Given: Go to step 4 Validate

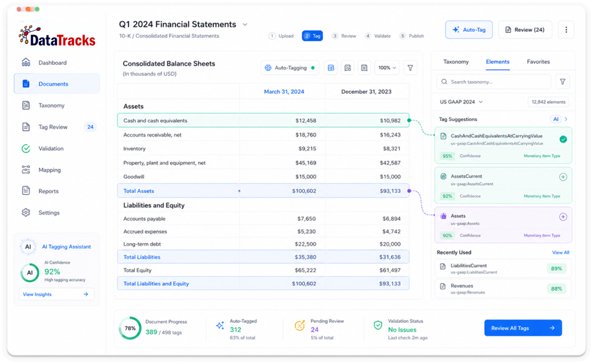Looking at the screenshot, I should coord(378,36).
